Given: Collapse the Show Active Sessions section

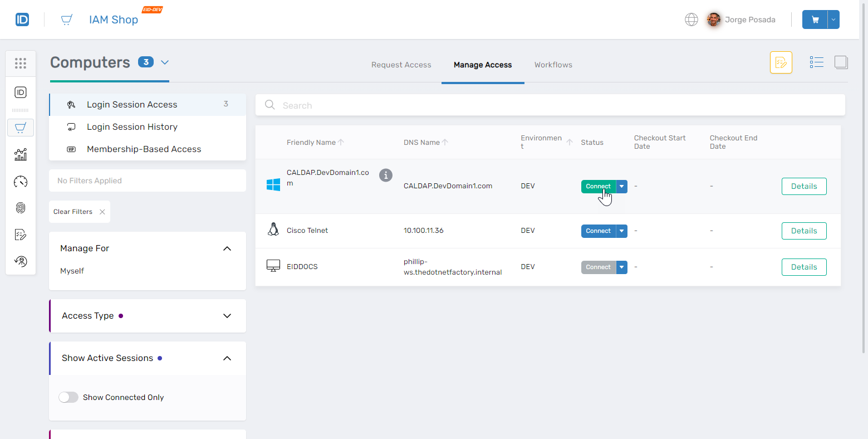Looking at the screenshot, I should point(227,358).
